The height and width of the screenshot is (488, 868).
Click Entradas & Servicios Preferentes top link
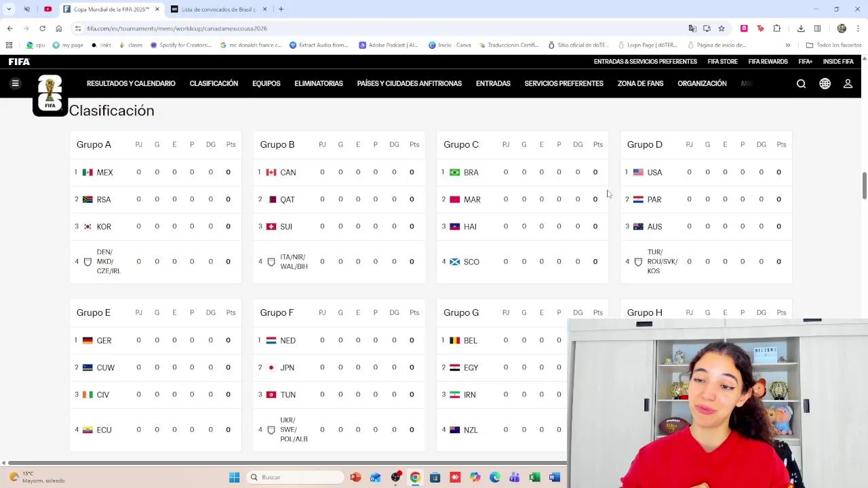click(645, 62)
